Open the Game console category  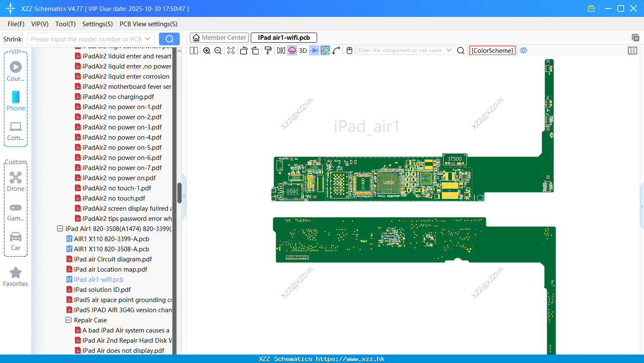[x=16, y=212]
